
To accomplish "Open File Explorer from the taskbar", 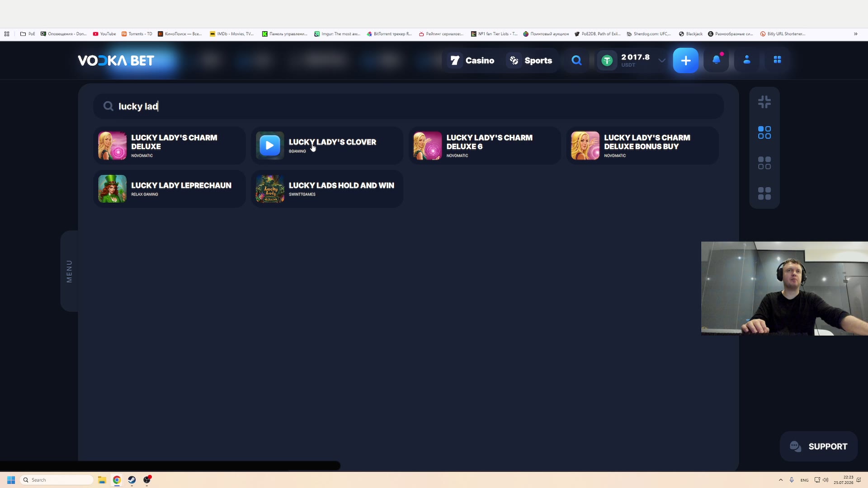I will 102,480.
